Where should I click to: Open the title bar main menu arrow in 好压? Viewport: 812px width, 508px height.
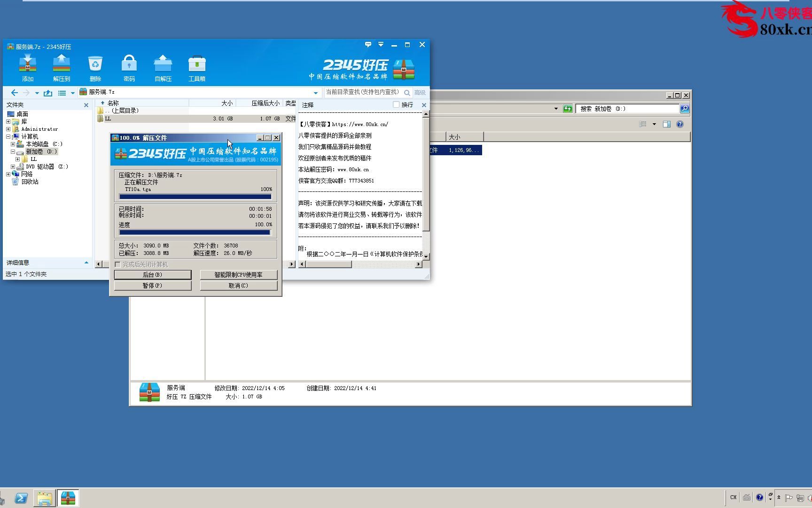point(381,45)
